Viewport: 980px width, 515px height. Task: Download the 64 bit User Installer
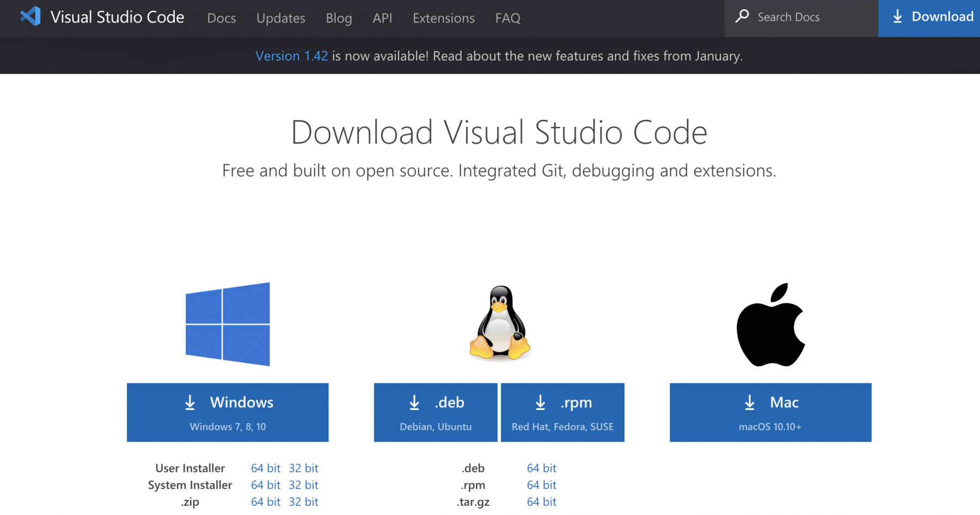tap(265, 468)
